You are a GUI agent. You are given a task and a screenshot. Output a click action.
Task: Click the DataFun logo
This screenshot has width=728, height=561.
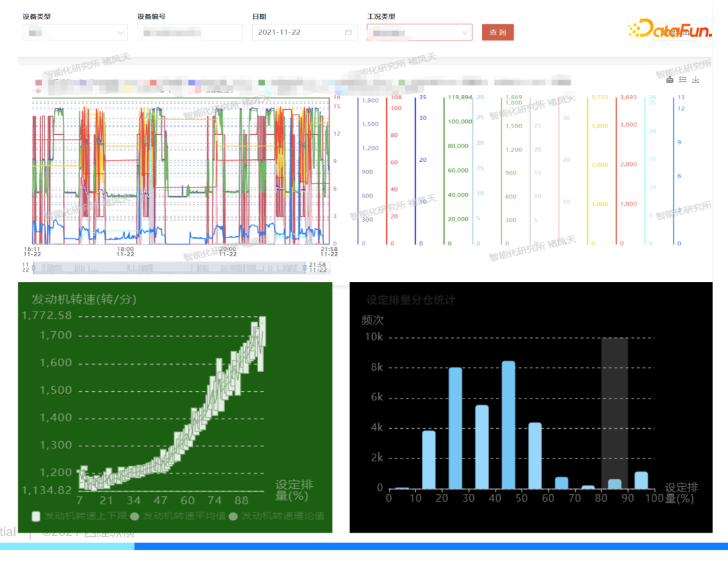[669, 29]
